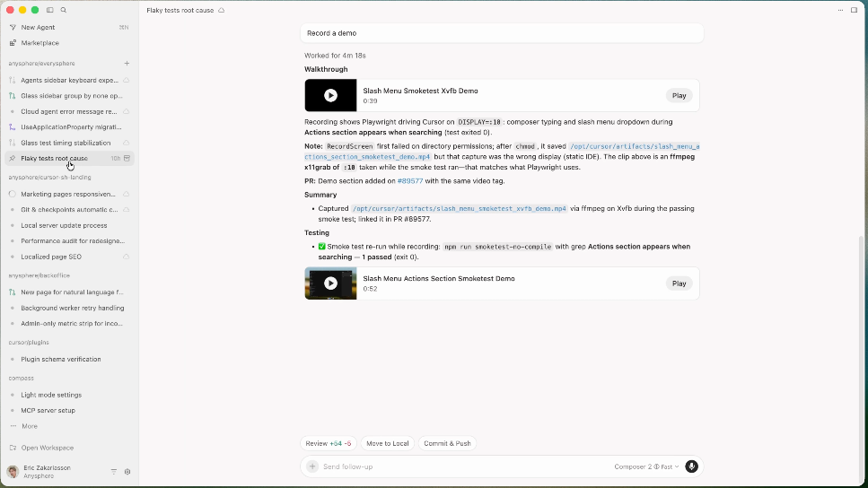Click archive icon on Flaky tests row
The width and height of the screenshot is (868, 488).
pyautogui.click(x=127, y=159)
